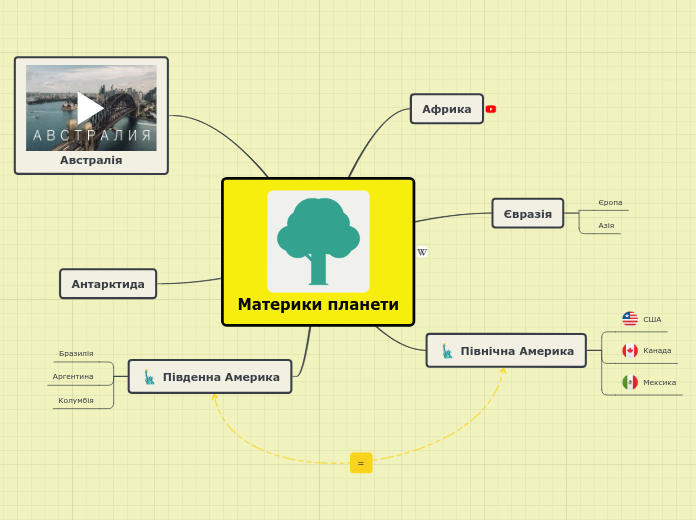Select the Колумбія subtopic

point(76,401)
